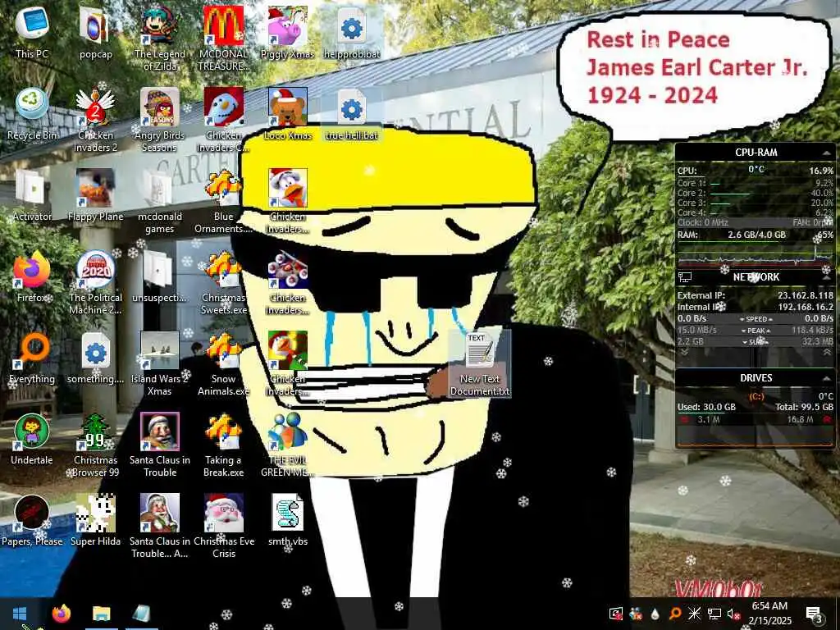840x630 pixels.
Task: Select the Flappy Plane shortcut
Action: [95, 195]
